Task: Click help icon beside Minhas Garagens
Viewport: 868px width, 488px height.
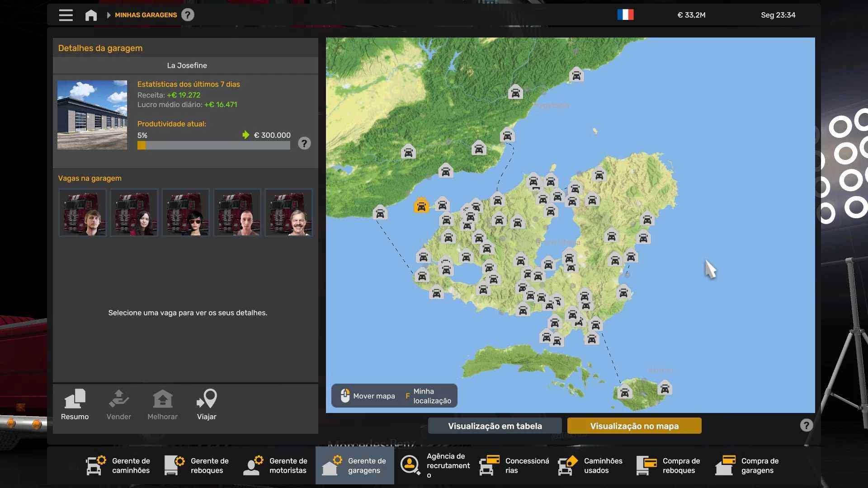Action: click(x=188, y=15)
